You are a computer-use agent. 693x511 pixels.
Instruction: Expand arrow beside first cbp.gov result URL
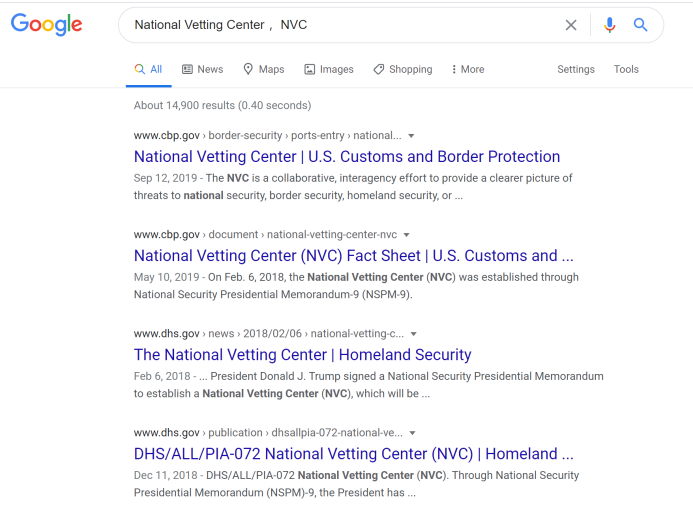click(x=411, y=136)
